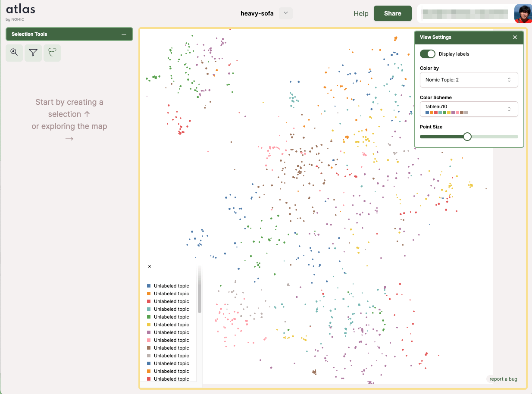The image size is (532, 394).
Task: Select the brown Unlabeled topic legend entry
Action: click(168, 348)
